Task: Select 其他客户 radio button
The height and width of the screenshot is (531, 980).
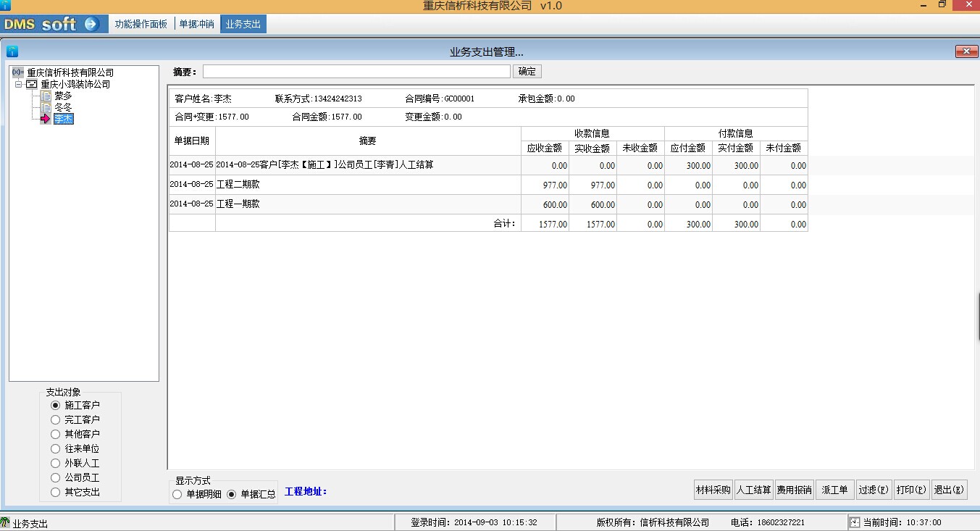Action: (x=55, y=434)
